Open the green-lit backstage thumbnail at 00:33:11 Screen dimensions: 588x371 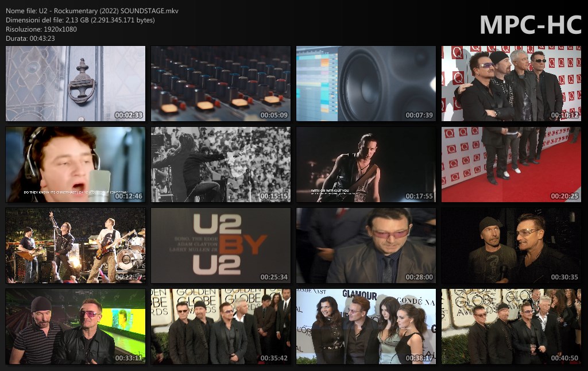tap(75, 327)
